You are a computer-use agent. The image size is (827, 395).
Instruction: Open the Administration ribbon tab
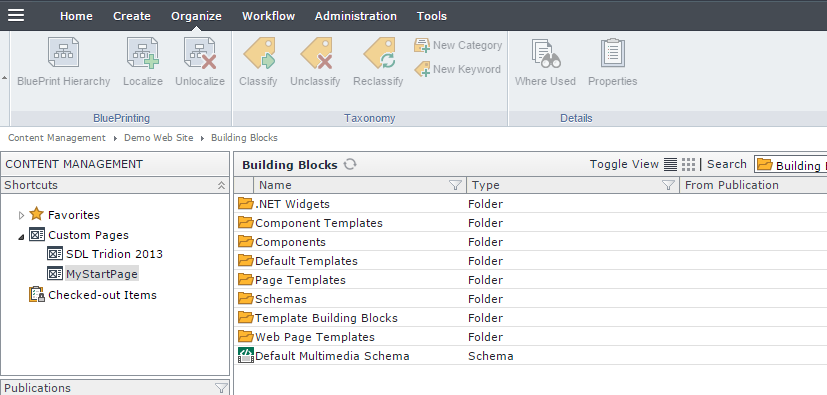(355, 16)
